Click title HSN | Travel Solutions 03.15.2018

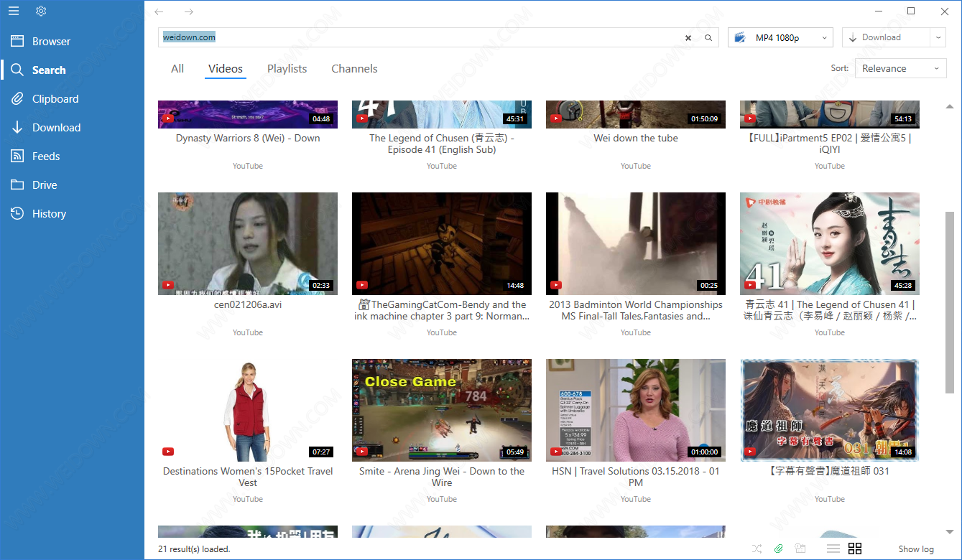point(636,477)
